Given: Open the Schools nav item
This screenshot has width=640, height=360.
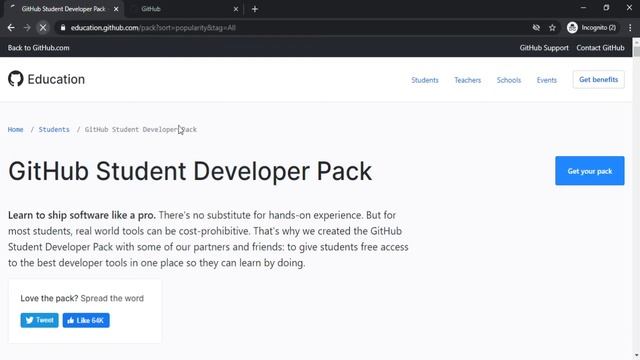Looking at the screenshot, I should pos(509,80).
